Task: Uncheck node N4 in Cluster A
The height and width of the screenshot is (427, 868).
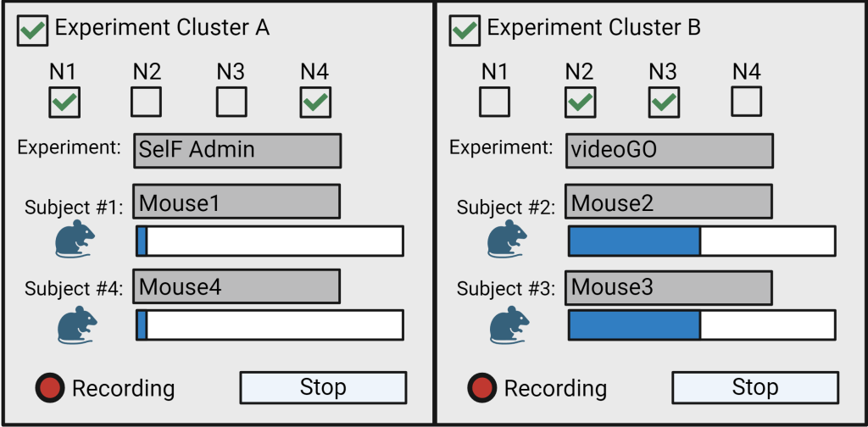Action: click(315, 103)
